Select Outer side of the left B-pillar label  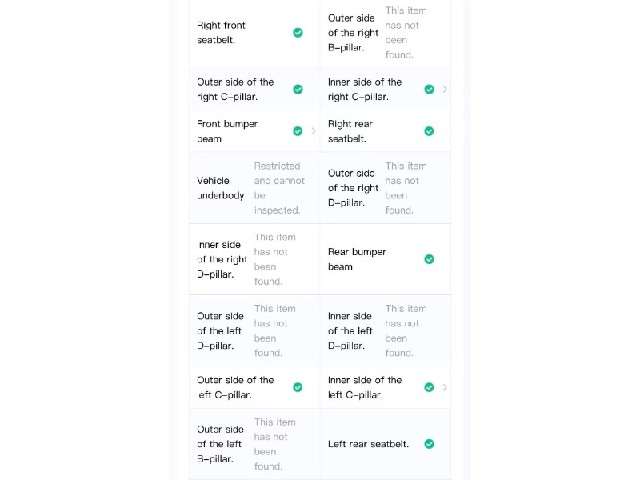pos(220,444)
